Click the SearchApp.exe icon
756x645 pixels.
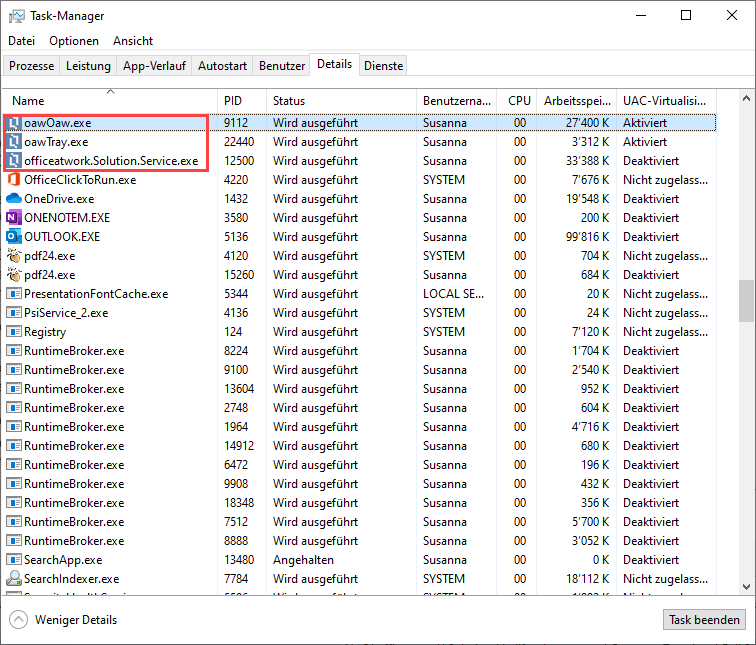(14, 560)
